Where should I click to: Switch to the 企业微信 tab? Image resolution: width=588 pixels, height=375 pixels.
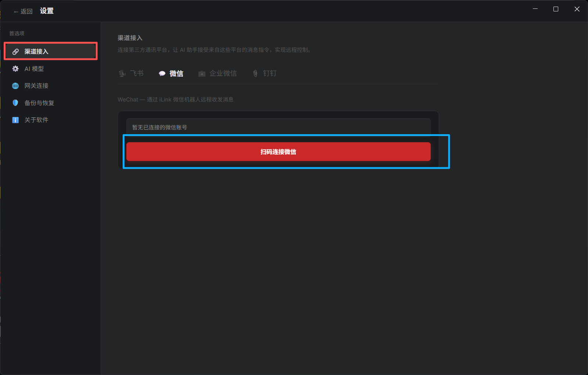coord(218,74)
